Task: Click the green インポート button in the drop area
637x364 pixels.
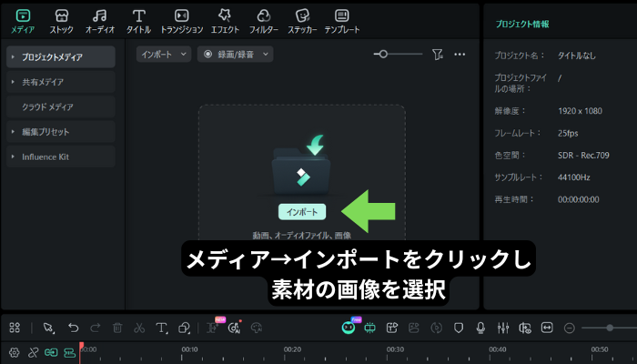Action: tap(302, 212)
